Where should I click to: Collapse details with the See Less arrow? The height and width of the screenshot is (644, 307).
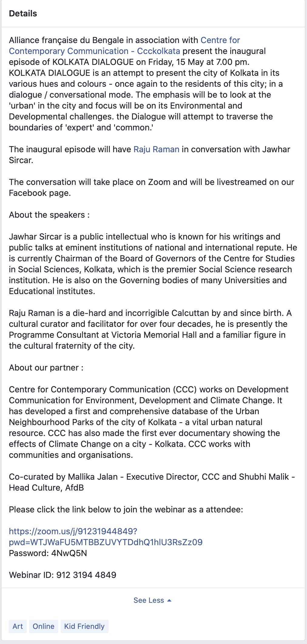169,600
